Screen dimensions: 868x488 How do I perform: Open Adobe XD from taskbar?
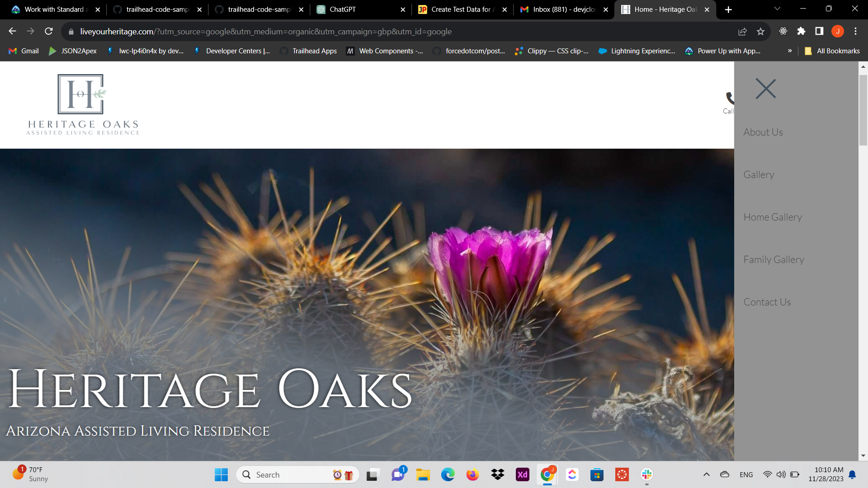pos(522,474)
